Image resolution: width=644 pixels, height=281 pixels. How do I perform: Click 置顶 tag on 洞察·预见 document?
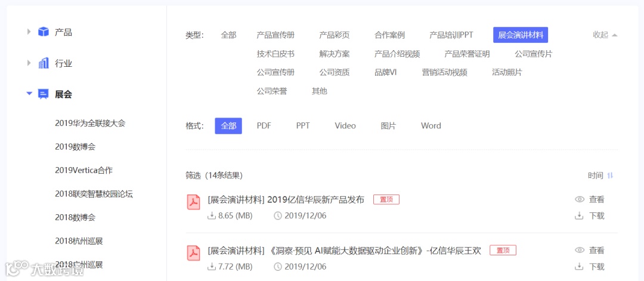click(503, 250)
